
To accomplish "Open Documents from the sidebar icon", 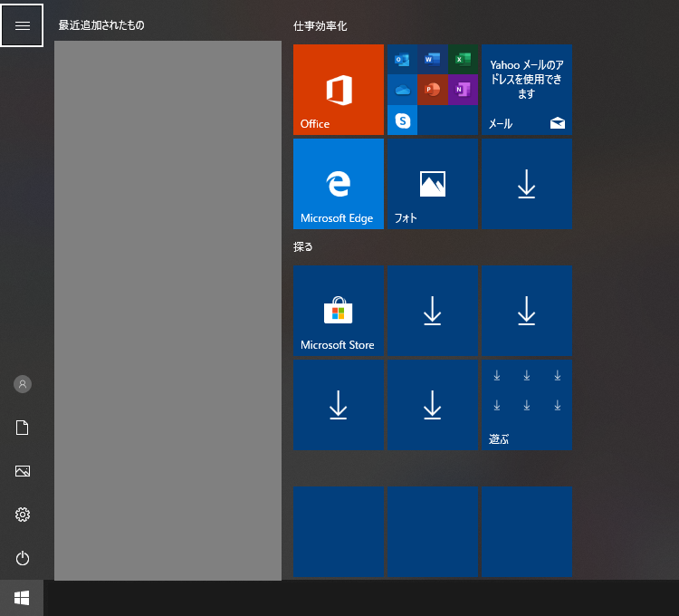I will [23, 428].
